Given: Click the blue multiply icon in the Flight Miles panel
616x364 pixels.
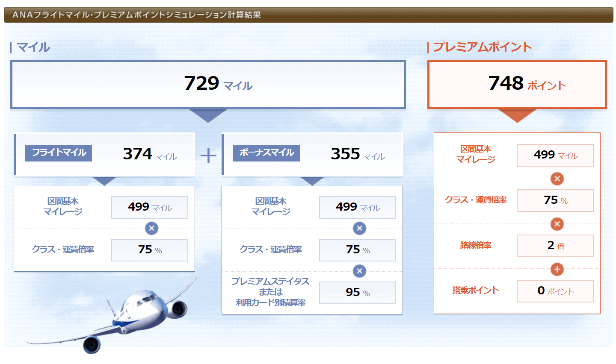Looking at the screenshot, I should [151, 228].
